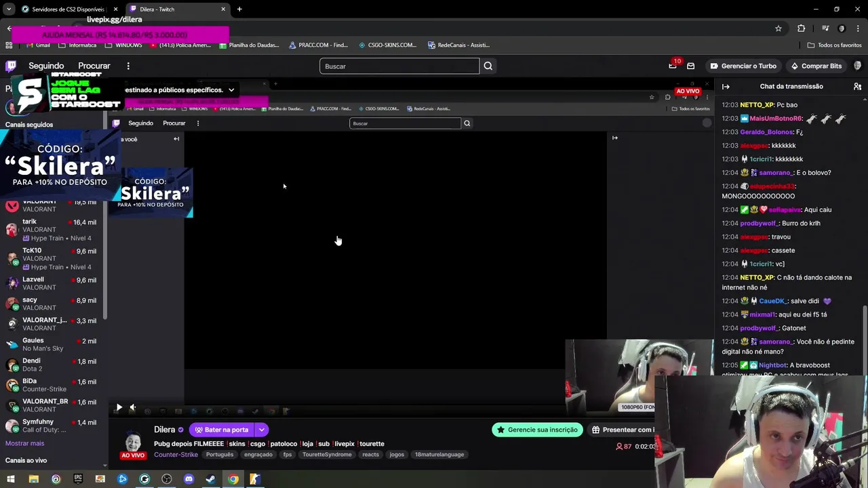Expand the públicos específicos notice chevron

[x=231, y=89]
